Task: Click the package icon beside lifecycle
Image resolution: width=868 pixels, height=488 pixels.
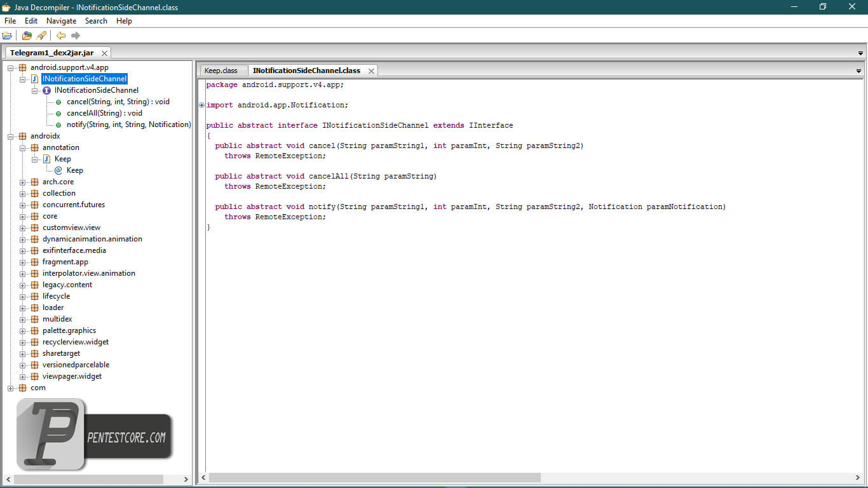Action: click(34, 296)
